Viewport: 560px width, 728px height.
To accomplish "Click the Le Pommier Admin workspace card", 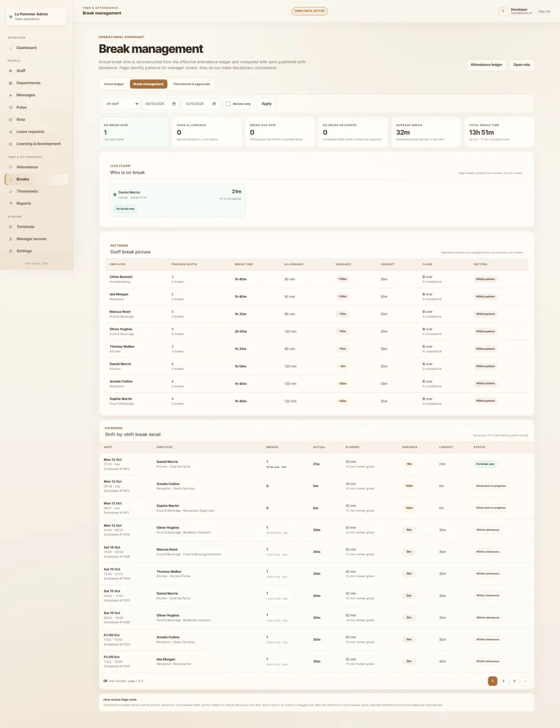I will (36, 17).
